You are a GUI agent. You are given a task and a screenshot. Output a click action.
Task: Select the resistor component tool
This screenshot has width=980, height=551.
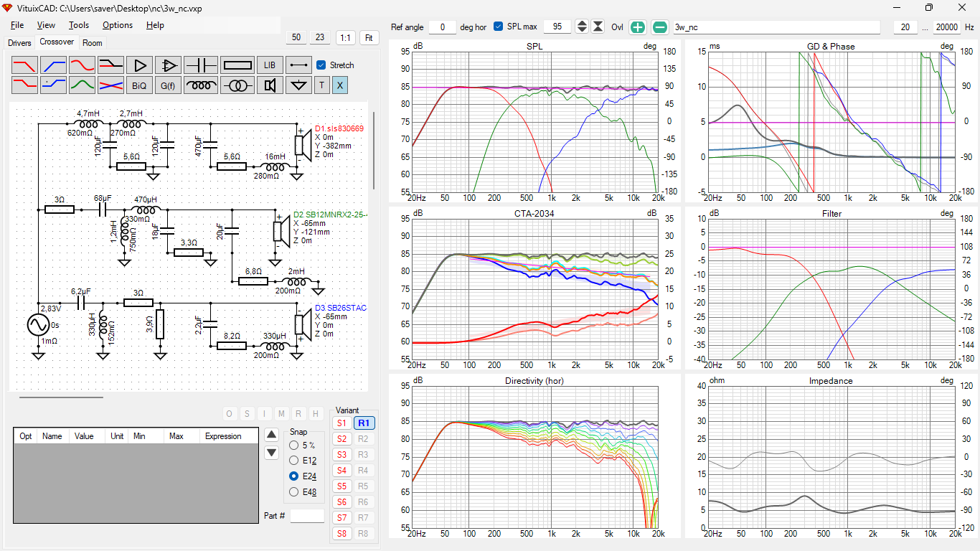coord(237,65)
